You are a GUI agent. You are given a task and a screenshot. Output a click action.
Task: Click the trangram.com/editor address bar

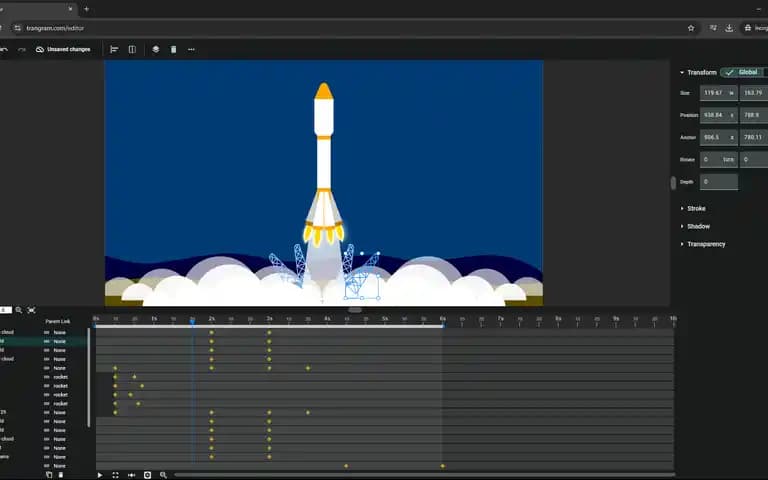(x=55, y=28)
